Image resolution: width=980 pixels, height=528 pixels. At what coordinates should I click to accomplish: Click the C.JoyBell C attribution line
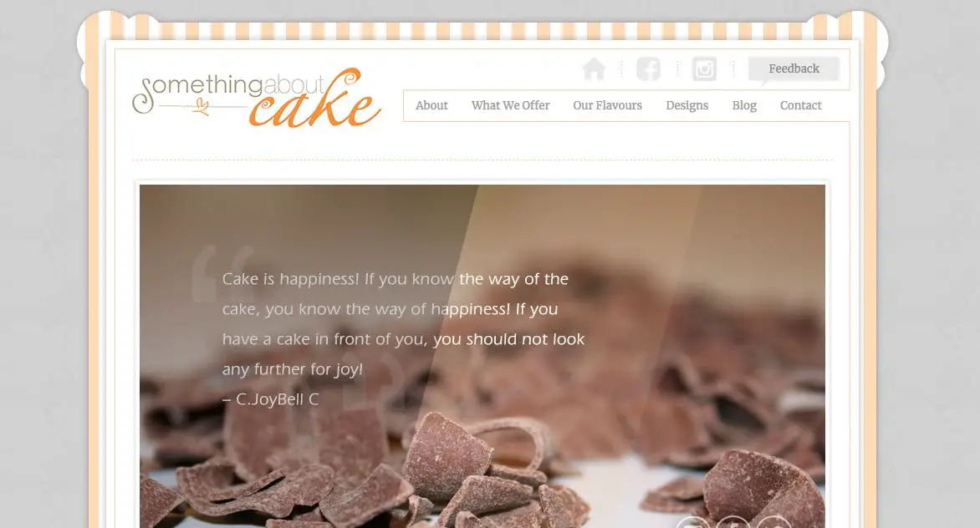click(271, 399)
